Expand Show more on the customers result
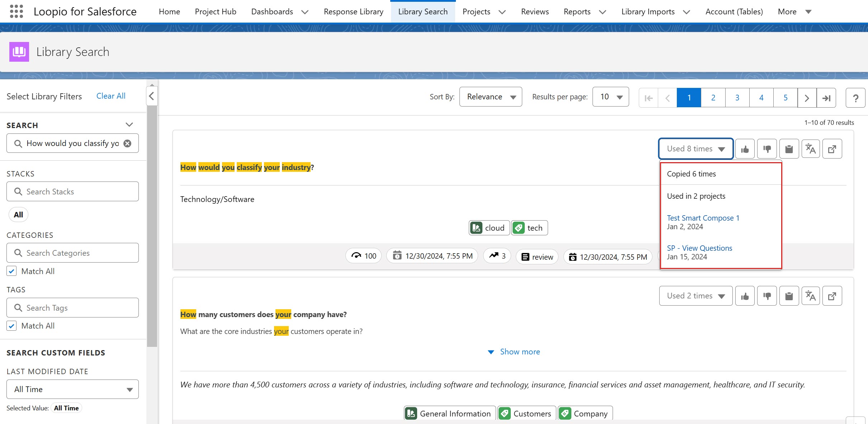 [x=514, y=352]
